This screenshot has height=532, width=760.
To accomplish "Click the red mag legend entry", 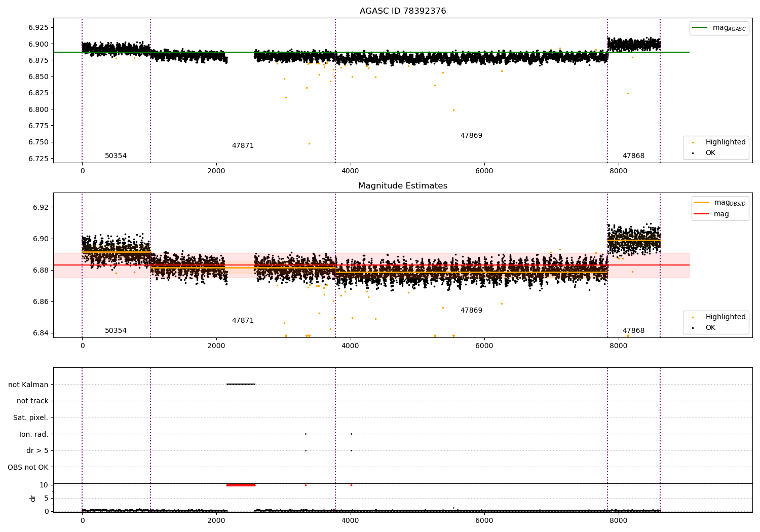I will [x=712, y=214].
